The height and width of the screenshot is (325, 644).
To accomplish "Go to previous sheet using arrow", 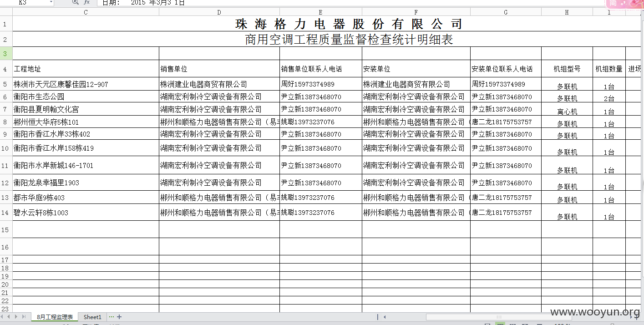I will pyautogui.click(x=10, y=317).
